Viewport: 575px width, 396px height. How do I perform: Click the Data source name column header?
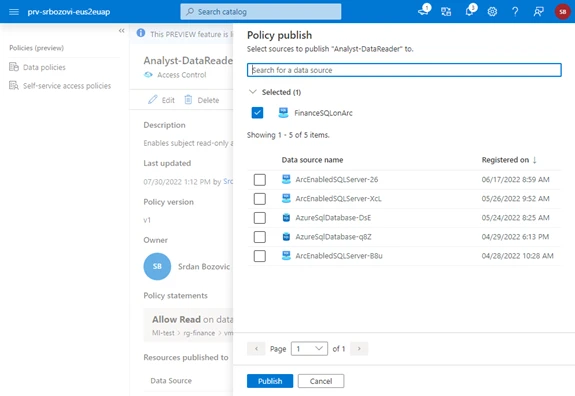tap(312, 160)
